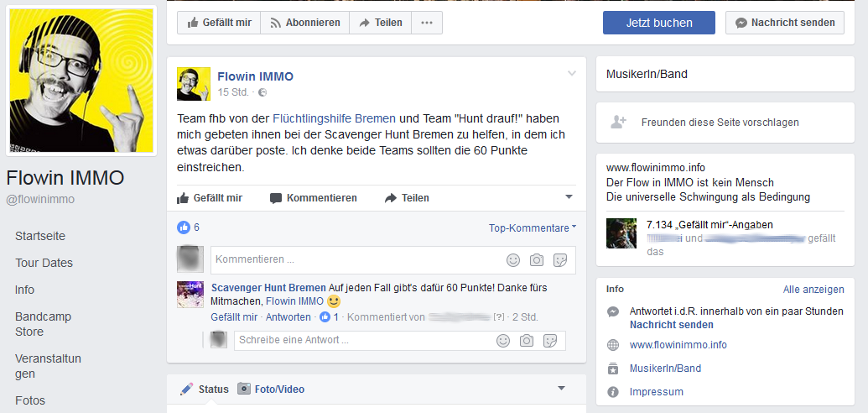Click the emoji icon in the comment box
The height and width of the screenshot is (413, 868).
click(x=513, y=260)
